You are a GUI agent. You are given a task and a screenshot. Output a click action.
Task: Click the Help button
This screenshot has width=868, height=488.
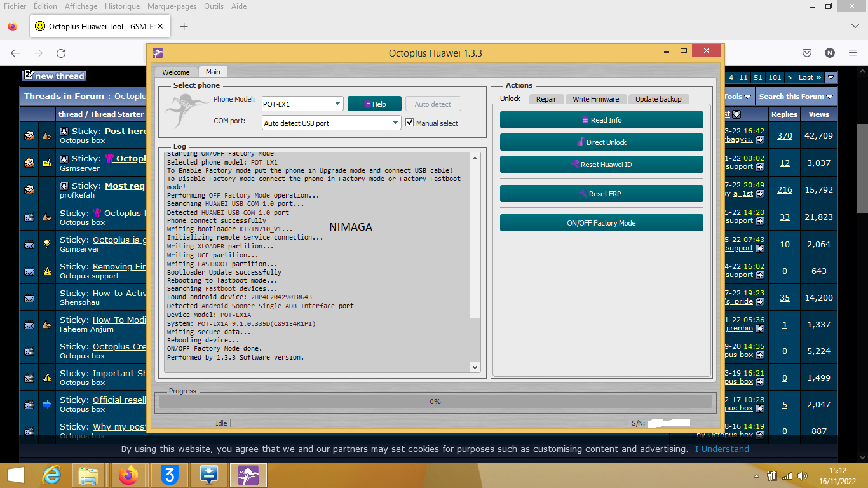[x=375, y=104]
